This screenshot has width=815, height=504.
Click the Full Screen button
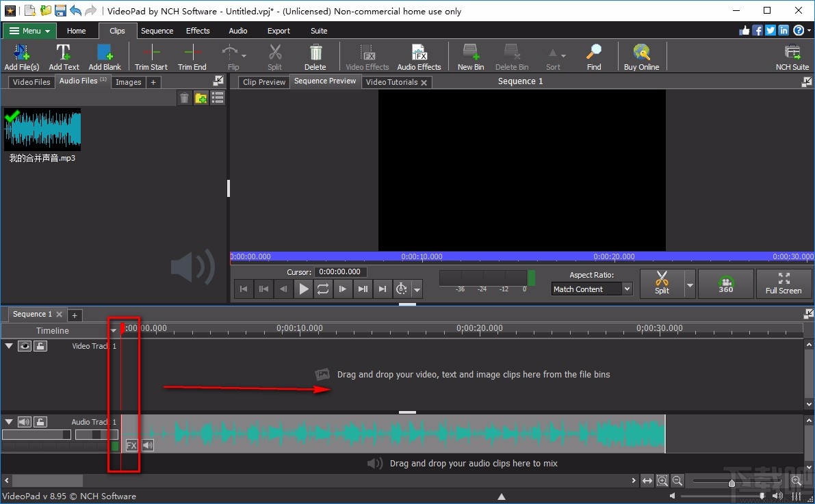[x=784, y=283]
